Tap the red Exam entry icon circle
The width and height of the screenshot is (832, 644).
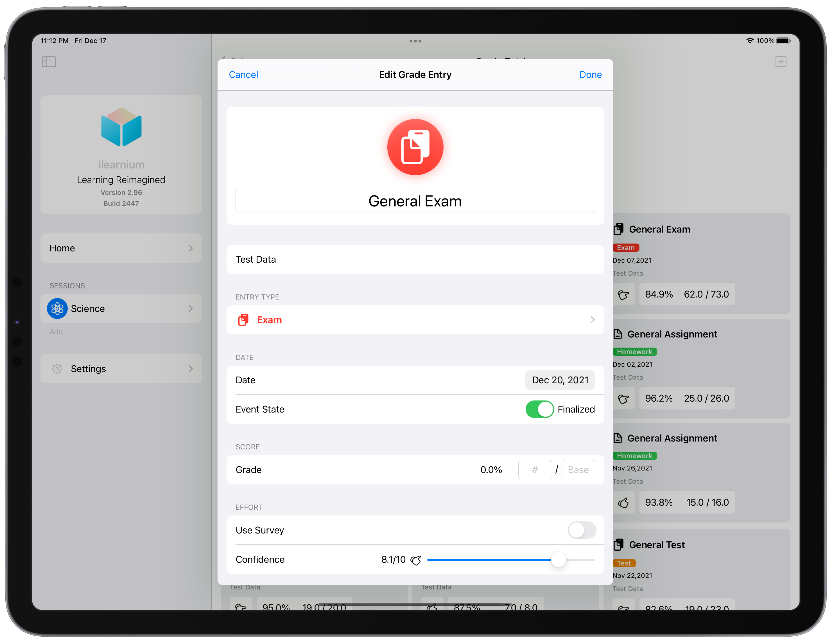[x=415, y=147]
